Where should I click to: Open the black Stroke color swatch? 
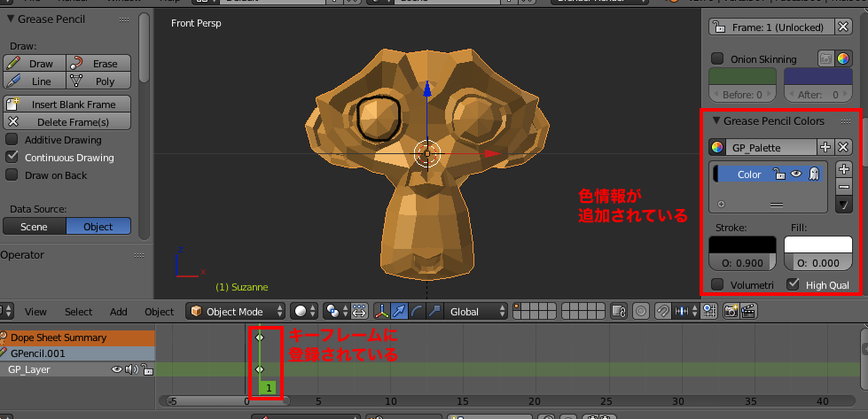[x=743, y=244]
